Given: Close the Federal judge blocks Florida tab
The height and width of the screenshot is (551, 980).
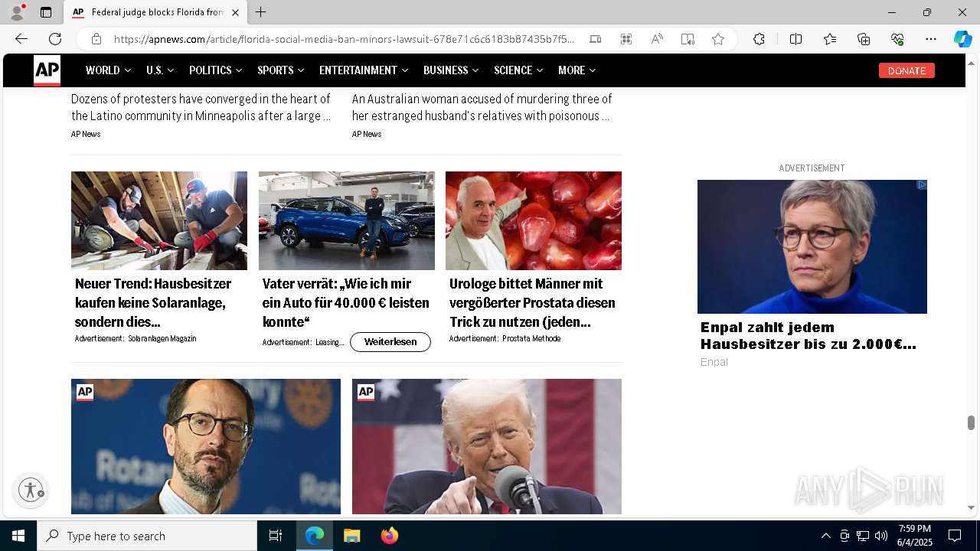Looking at the screenshot, I should pyautogui.click(x=235, y=12).
